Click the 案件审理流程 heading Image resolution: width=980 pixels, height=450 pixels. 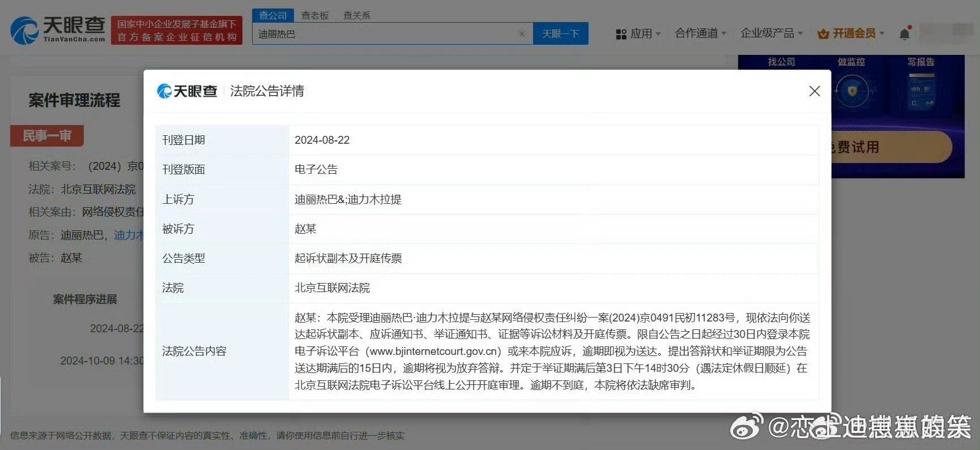click(74, 101)
